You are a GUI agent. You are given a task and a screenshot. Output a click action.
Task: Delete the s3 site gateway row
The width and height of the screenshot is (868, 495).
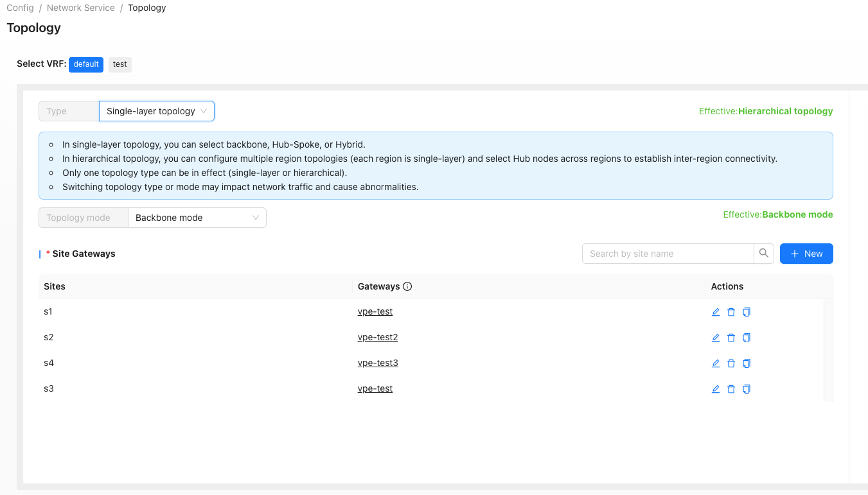(x=731, y=389)
